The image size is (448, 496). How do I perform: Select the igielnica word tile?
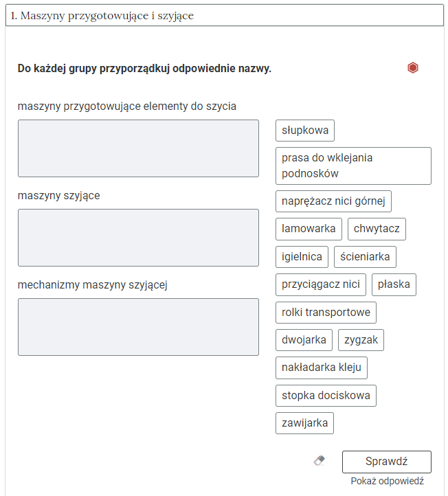tap(302, 257)
